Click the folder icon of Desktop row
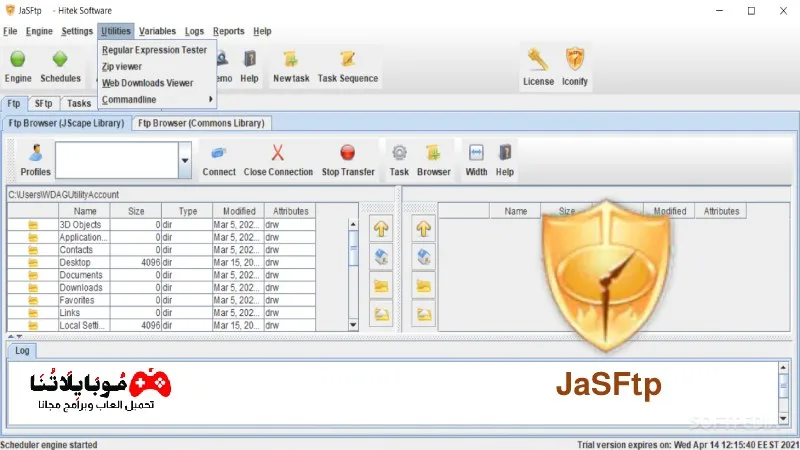 33,263
